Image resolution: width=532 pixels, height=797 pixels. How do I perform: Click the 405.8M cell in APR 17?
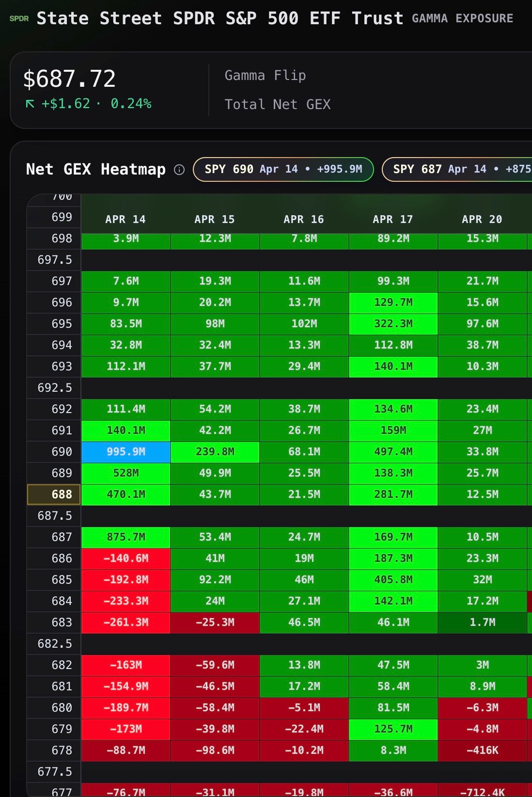[393, 580]
